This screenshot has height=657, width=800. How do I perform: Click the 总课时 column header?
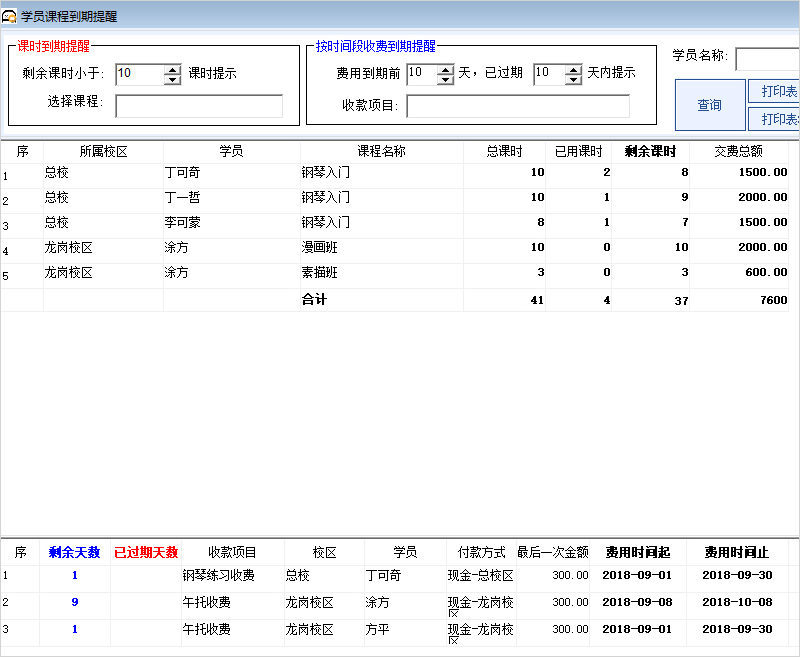504,151
